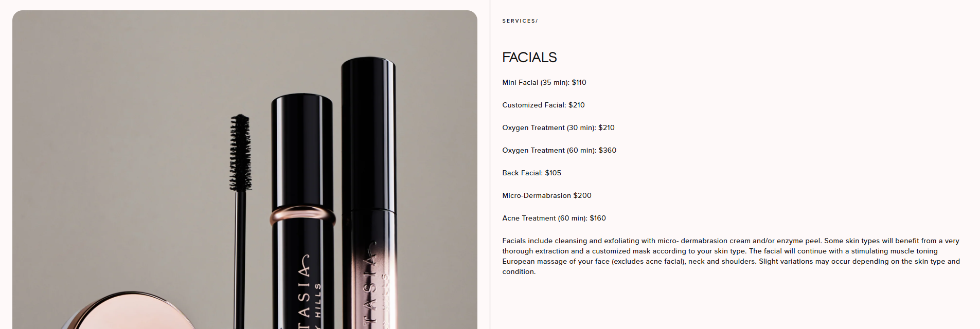Click the Back Facial: $105 line
This screenshot has height=329, width=980.
pos(531,173)
